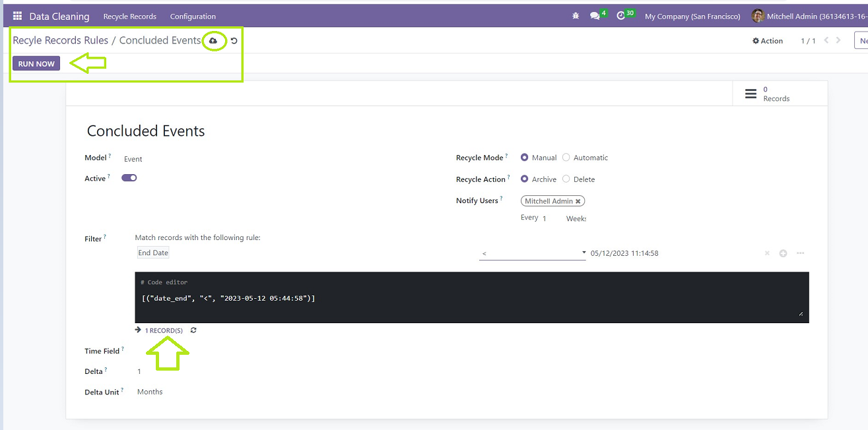Click the Concluded Events name field
868x430 pixels.
coord(146,131)
